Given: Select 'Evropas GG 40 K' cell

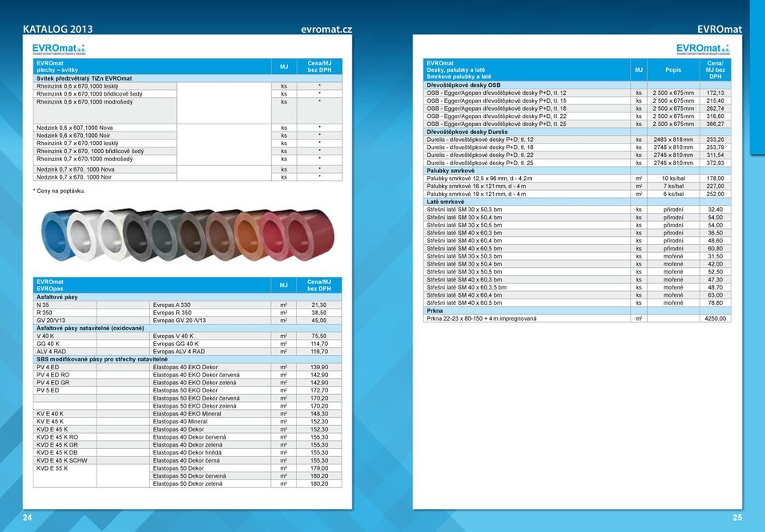Looking at the screenshot, I should (211, 344).
